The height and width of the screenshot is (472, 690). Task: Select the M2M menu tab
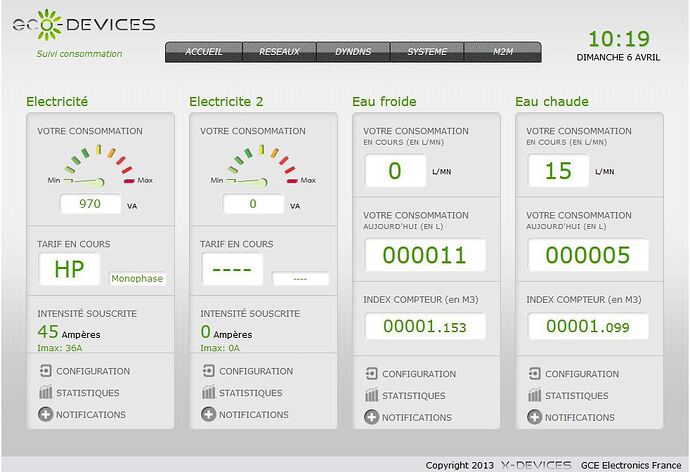coord(504,51)
